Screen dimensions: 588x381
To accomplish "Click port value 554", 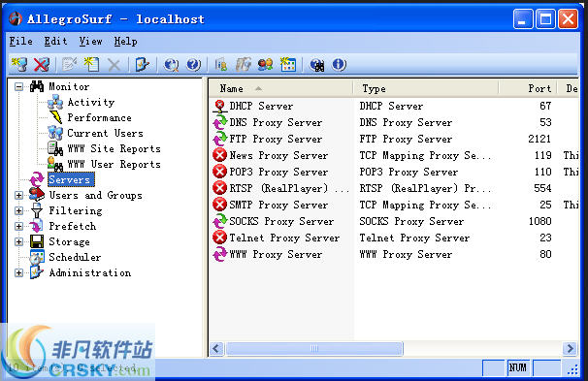I will pyautogui.click(x=542, y=188).
